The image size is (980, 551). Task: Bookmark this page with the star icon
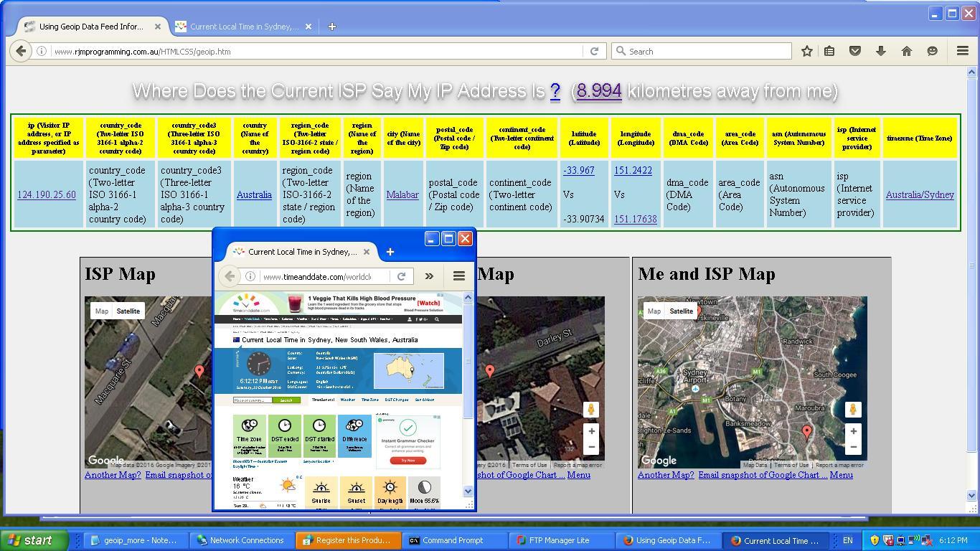click(x=807, y=51)
